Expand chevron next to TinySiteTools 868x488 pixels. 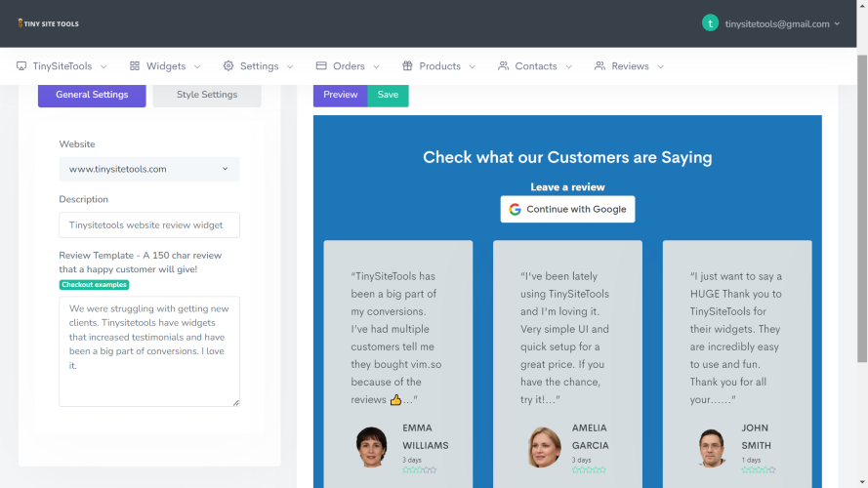103,66
